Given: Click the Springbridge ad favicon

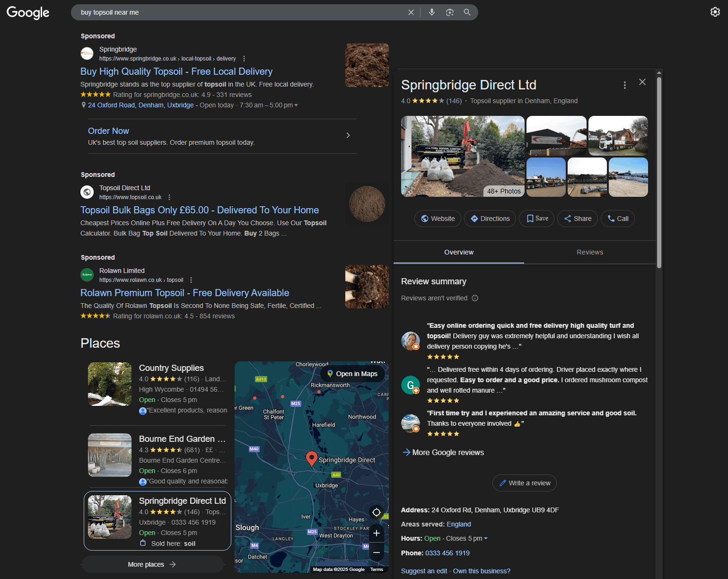Looking at the screenshot, I should 87,54.
